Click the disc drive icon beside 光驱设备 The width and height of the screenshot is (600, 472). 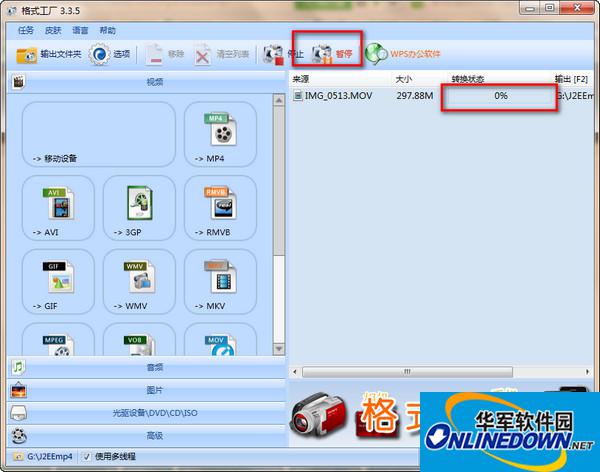click(18, 413)
